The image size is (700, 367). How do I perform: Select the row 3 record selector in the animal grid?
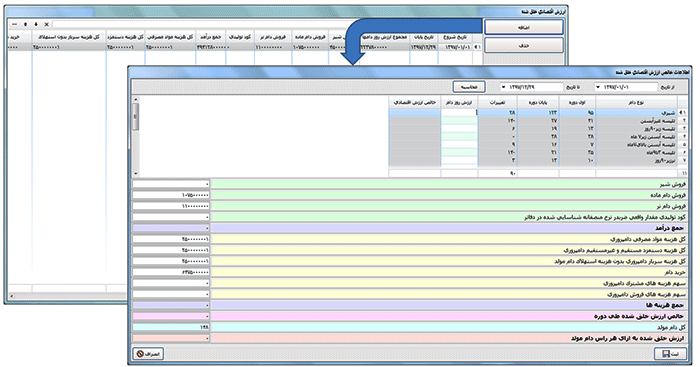click(x=682, y=129)
